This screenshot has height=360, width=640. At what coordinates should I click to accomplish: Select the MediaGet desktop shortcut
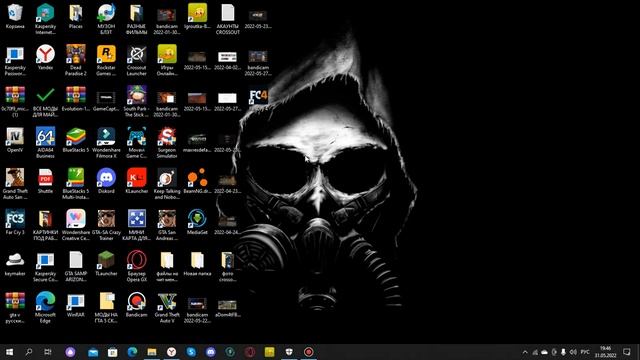pyautogui.click(x=197, y=222)
